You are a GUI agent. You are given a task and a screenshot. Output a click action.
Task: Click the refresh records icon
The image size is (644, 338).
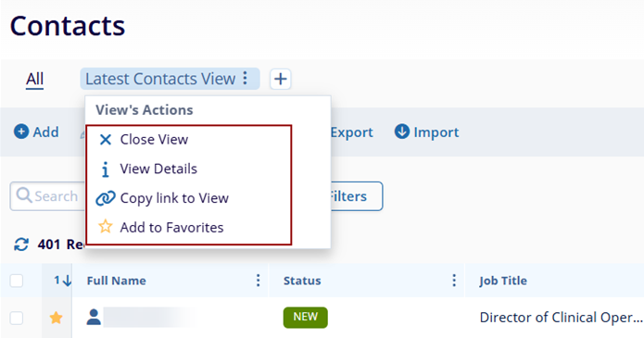[x=21, y=244]
